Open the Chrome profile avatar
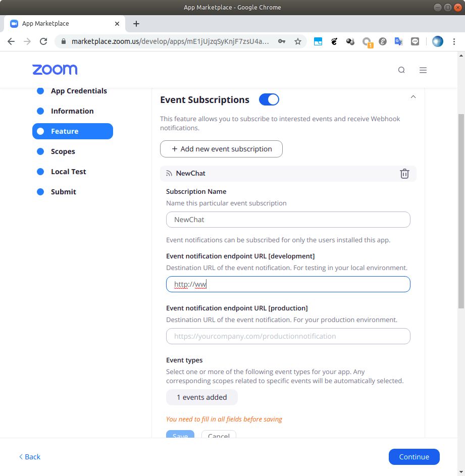 tap(437, 41)
